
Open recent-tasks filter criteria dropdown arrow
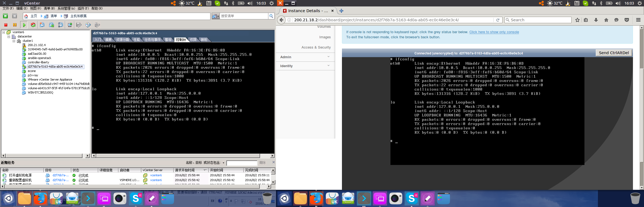[x=223, y=163]
